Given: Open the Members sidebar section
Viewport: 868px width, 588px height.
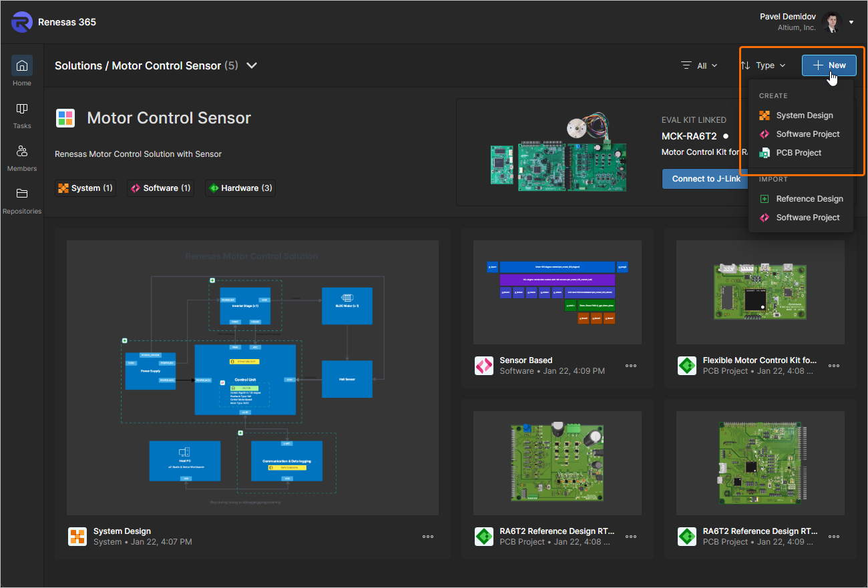Looking at the screenshot, I should point(22,158).
